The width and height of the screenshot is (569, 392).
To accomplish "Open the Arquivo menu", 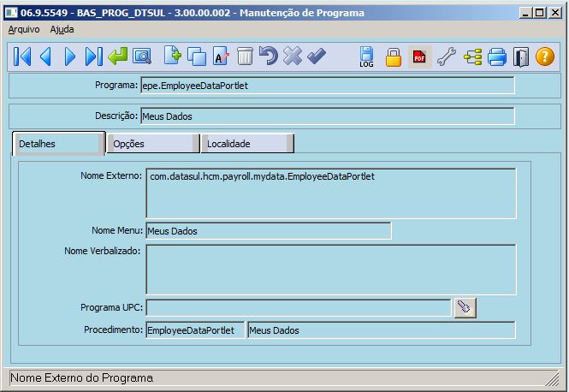I will point(24,29).
